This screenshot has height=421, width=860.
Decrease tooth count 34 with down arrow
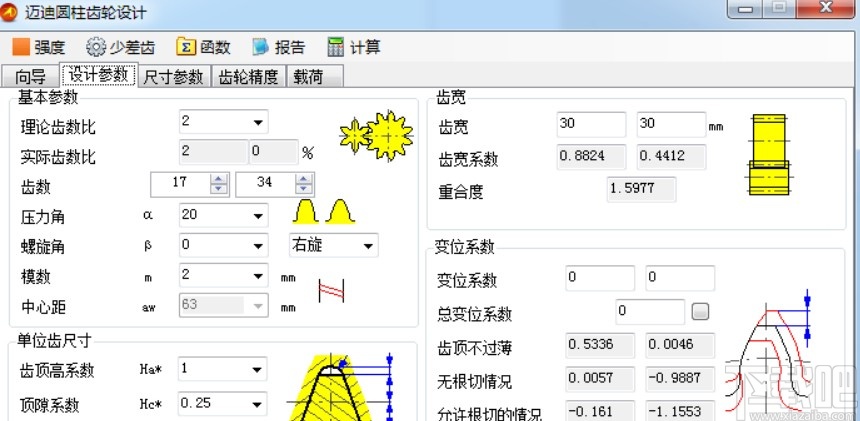click(304, 189)
